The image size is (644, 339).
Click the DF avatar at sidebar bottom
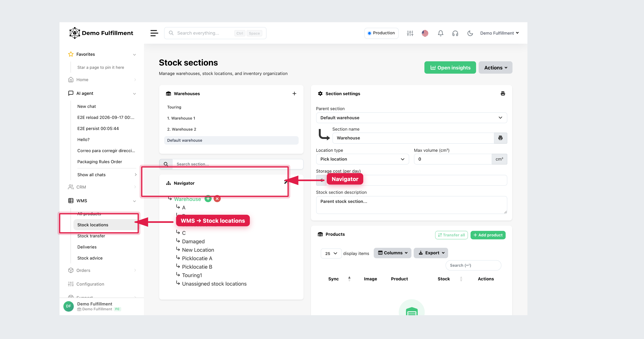pyautogui.click(x=68, y=306)
